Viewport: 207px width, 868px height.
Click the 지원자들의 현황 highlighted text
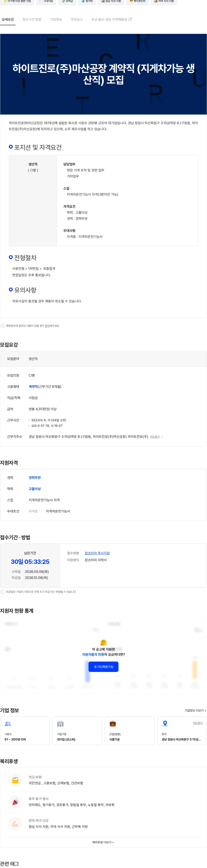coord(93,654)
